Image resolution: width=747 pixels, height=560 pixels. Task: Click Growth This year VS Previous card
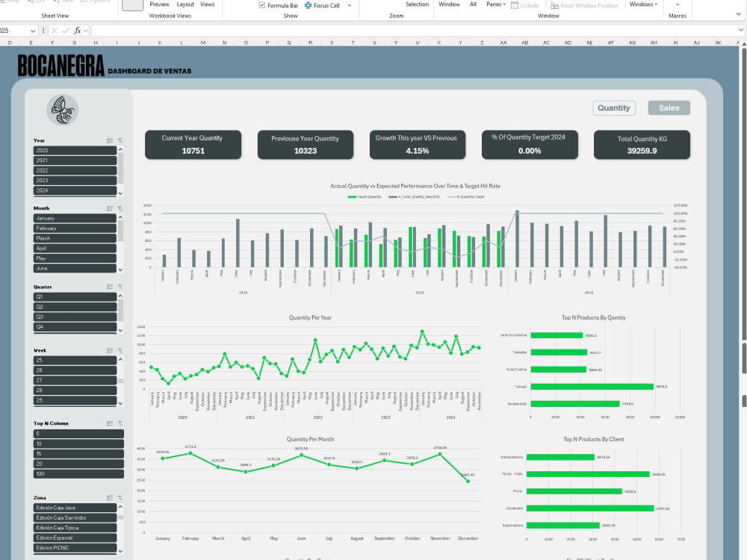click(418, 145)
